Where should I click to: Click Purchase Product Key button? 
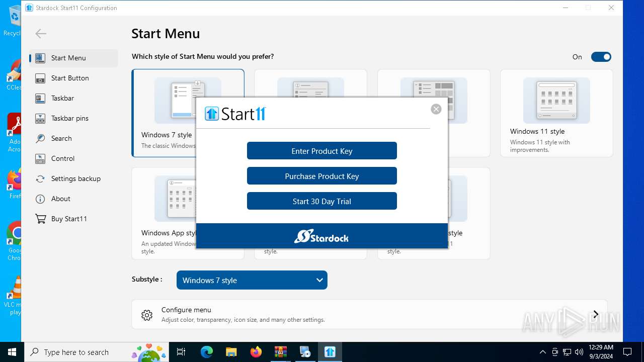click(x=322, y=176)
